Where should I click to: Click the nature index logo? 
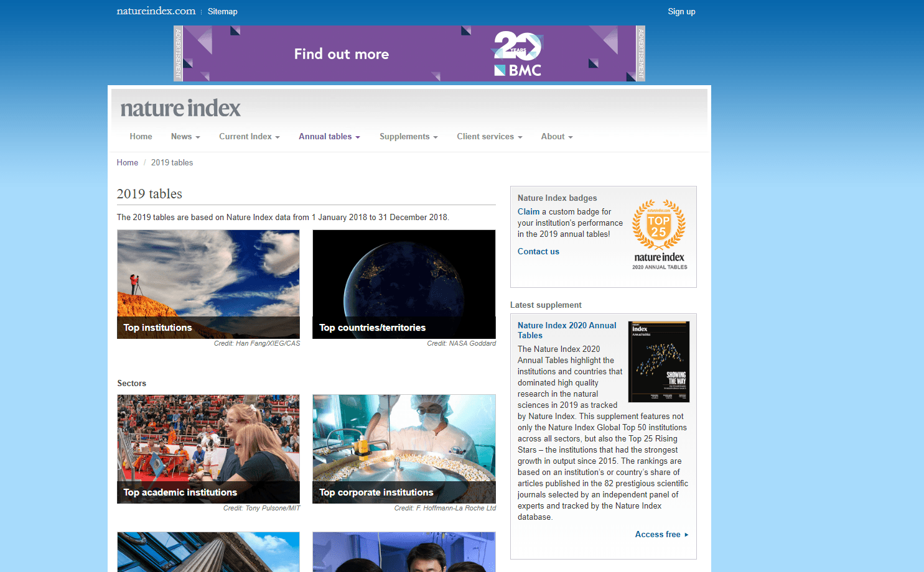(x=180, y=108)
